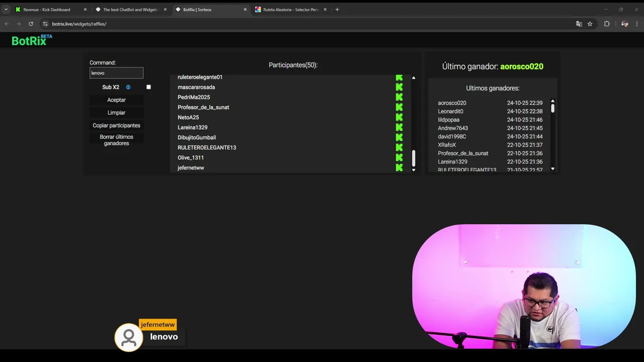The height and width of the screenshot is (362, 644).
Task: Click the Kick icon next to DibujitoGumball
Action: (399, 137)
